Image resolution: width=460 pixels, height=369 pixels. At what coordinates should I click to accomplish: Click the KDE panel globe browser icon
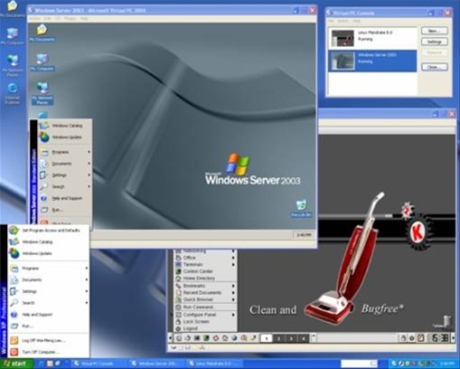234,338
